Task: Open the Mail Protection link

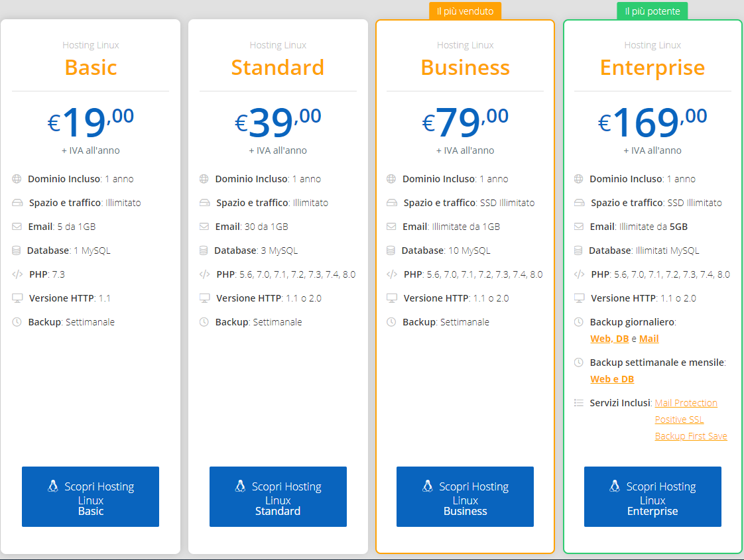Action: click(686, 403)
